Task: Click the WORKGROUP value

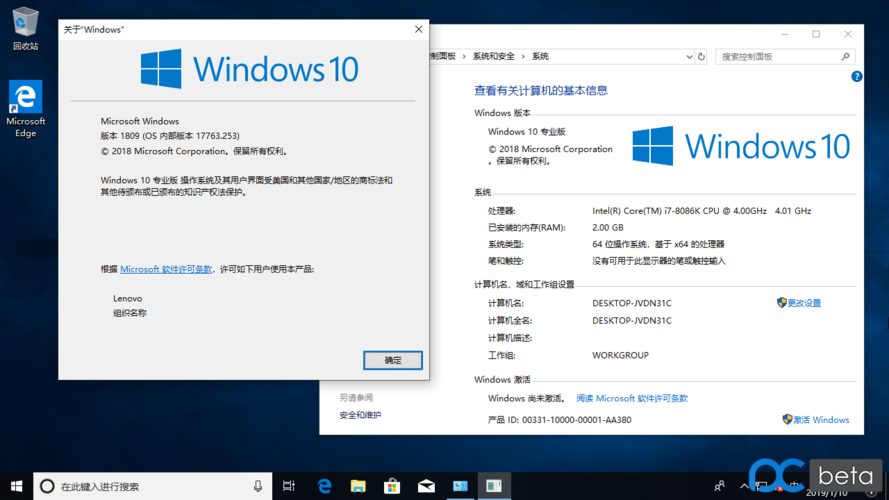Action: pos(620,355)
